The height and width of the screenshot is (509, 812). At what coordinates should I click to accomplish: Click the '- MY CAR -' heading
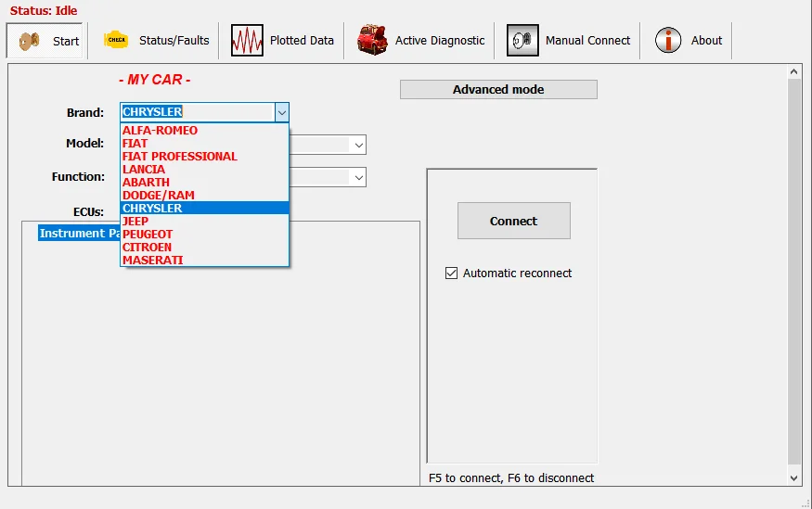[155, 80]
